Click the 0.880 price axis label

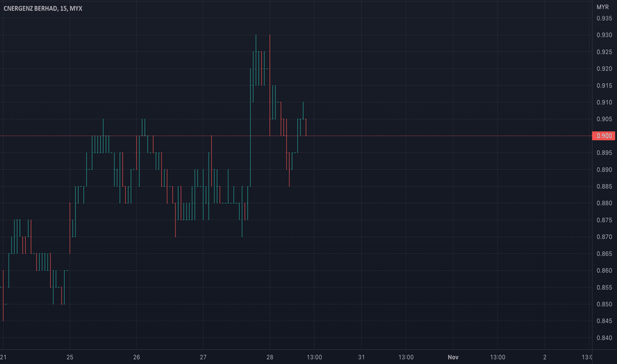coord(604,203)
